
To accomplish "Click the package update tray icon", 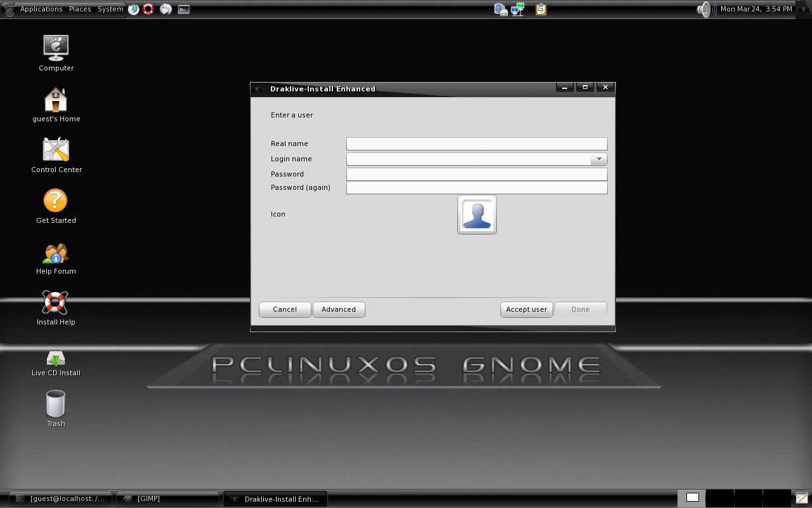I will (501, 9).
